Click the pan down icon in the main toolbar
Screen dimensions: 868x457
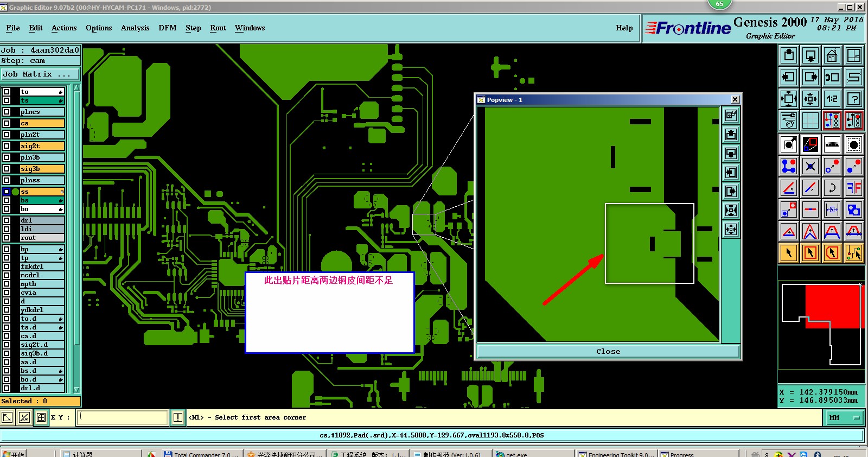810,55
